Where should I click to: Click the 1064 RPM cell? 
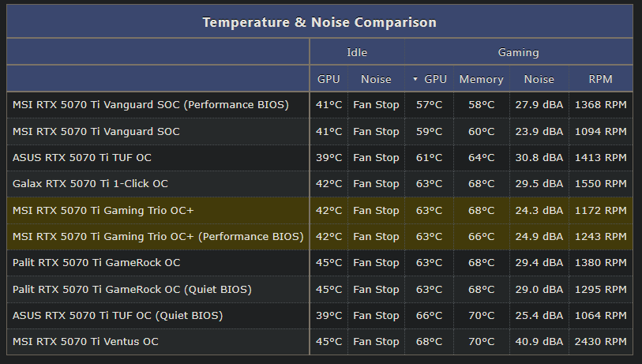[x=600, y=316]
